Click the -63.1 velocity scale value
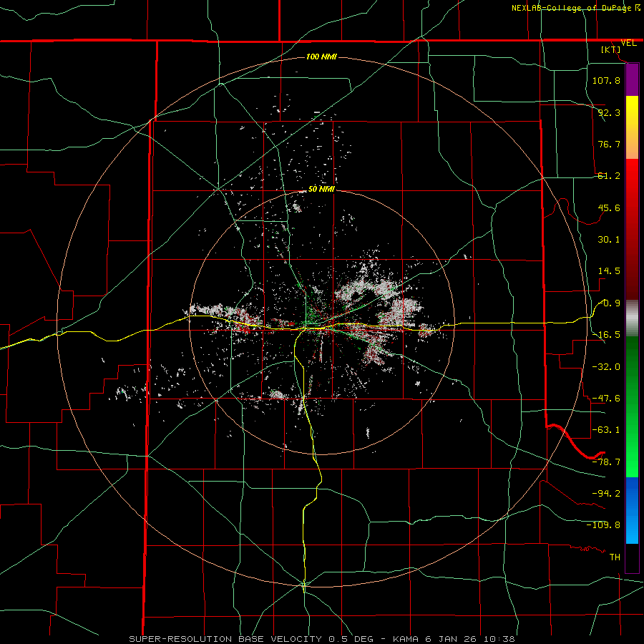This screenshot has width=644, height=644. [606, 430]
